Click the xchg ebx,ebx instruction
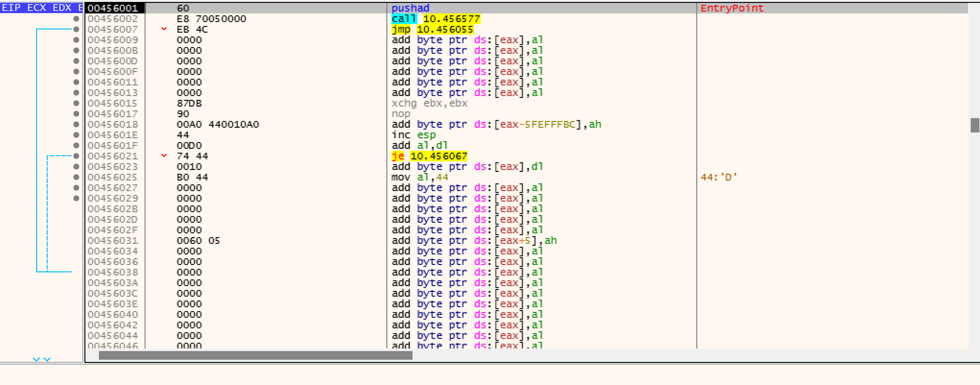This screenshot has height=385, width=980. point(429,103)
